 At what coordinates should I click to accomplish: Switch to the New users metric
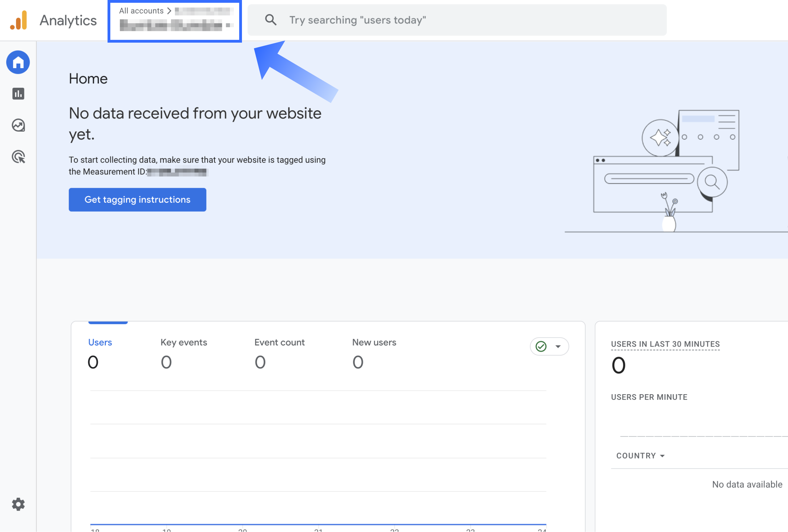point(374,342)
